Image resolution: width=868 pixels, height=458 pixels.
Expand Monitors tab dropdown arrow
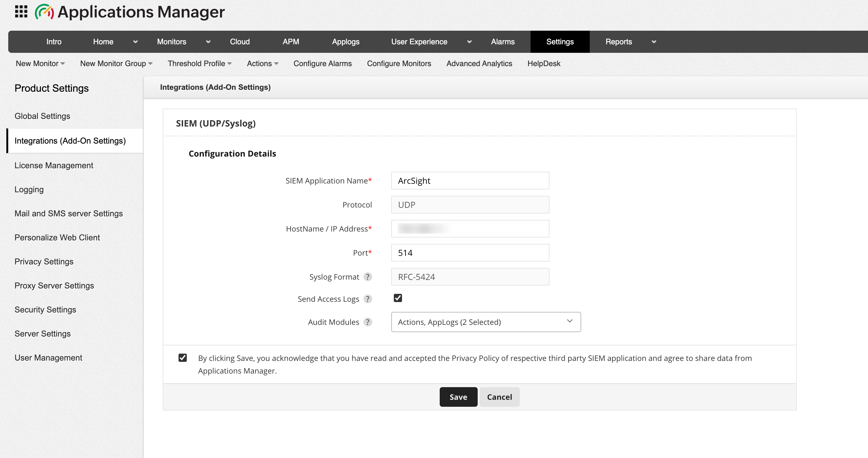(208, 42)
